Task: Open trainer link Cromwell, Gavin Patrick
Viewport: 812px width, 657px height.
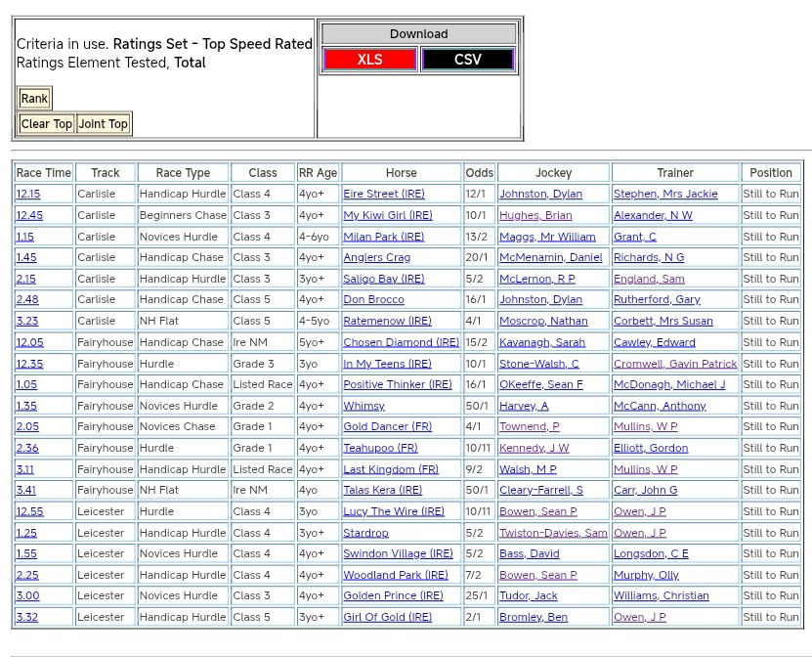Action: click(675, 364)
